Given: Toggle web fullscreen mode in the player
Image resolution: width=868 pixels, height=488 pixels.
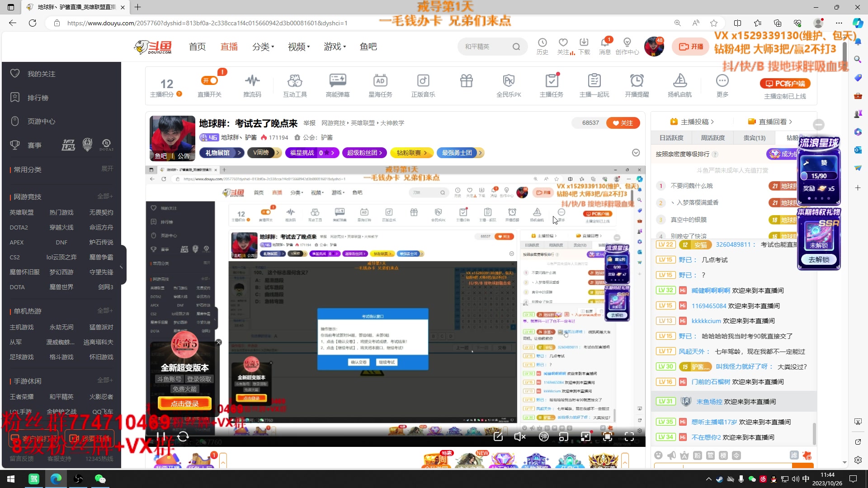Looking at the screenshot, I should click(x=607, y=436).
